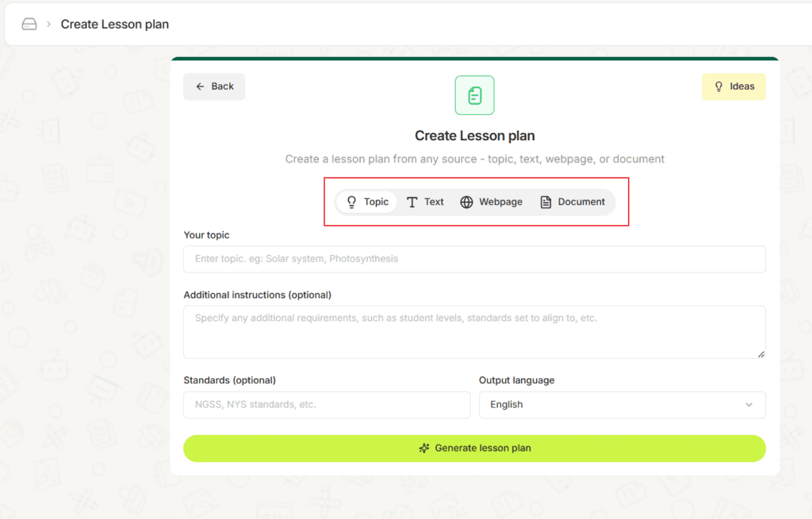Select the globe Webpage source icon
The width and height of the screenshot is (812, 519).
(x=468, y=201)
